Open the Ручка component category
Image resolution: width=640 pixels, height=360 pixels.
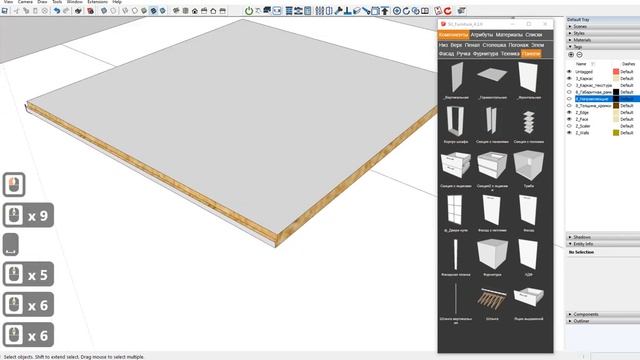pos(463,54)
